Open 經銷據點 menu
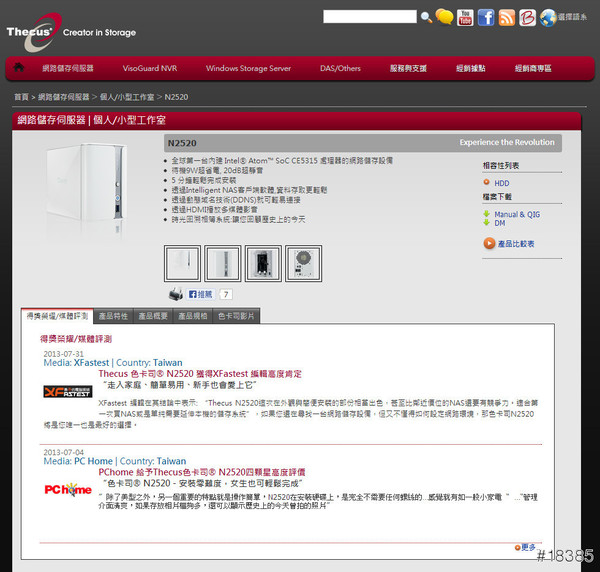This screenshot has height=572, width=600. tap(471, 68)
